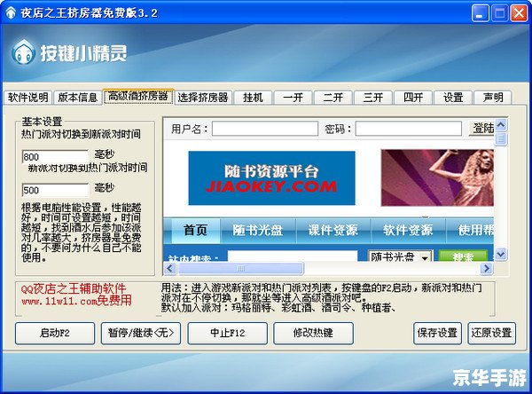Open the 二开 tab
The width and height of the screenshot is (532, 394).
332,98
